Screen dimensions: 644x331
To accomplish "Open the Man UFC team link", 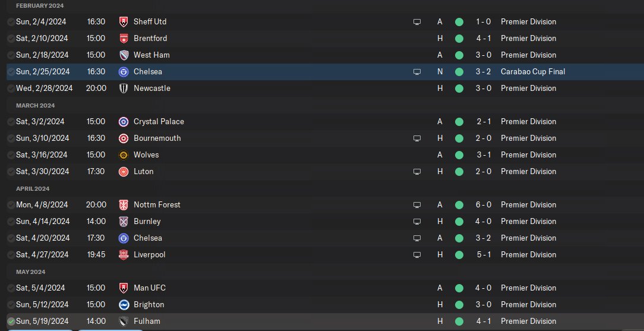I will point(150,288).
